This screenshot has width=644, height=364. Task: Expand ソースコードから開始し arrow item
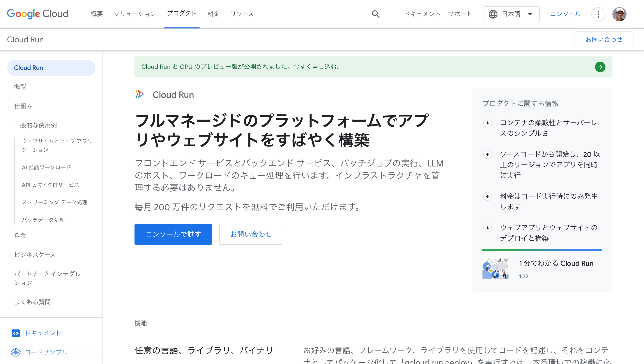(487, 154)
